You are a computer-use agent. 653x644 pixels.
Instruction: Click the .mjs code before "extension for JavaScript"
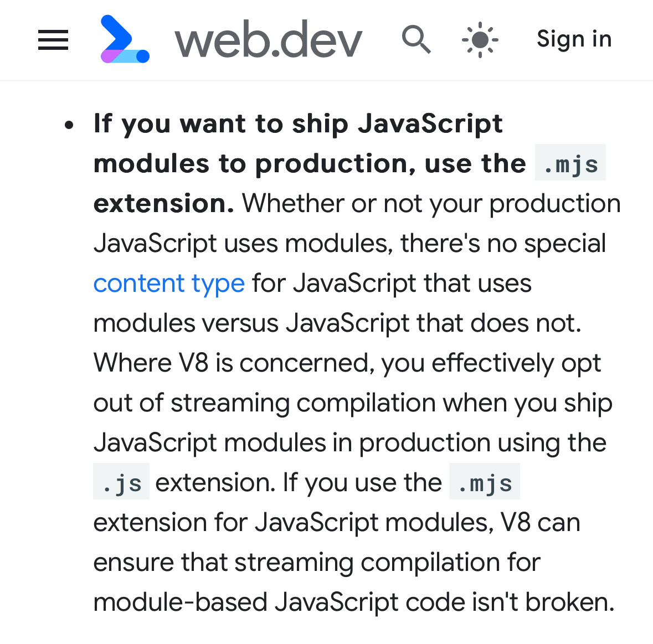coord(484,481)
